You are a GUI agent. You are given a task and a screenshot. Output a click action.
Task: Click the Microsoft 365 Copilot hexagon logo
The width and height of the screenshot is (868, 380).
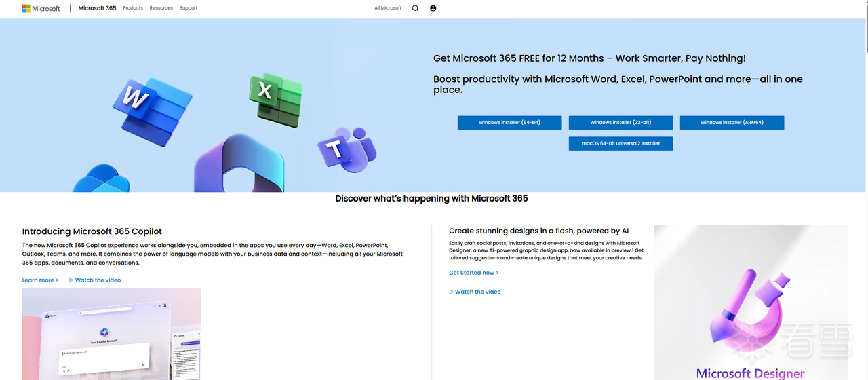[x=238, y=163]
